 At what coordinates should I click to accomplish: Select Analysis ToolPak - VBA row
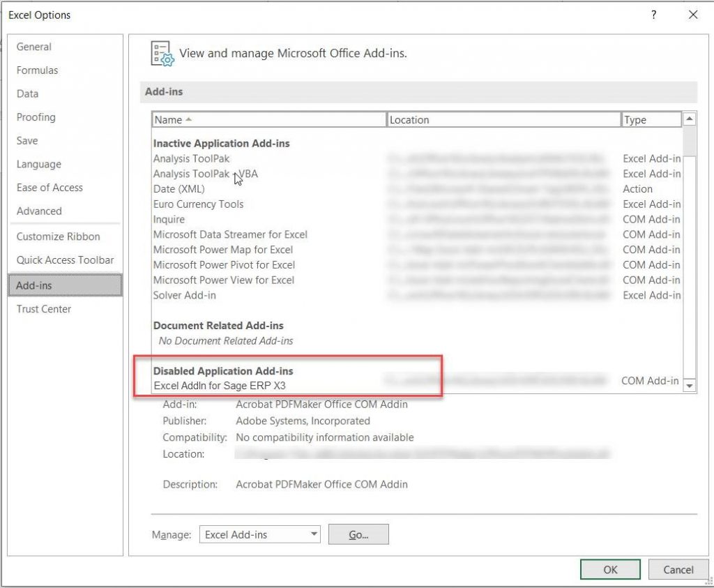tap(417, 174)
